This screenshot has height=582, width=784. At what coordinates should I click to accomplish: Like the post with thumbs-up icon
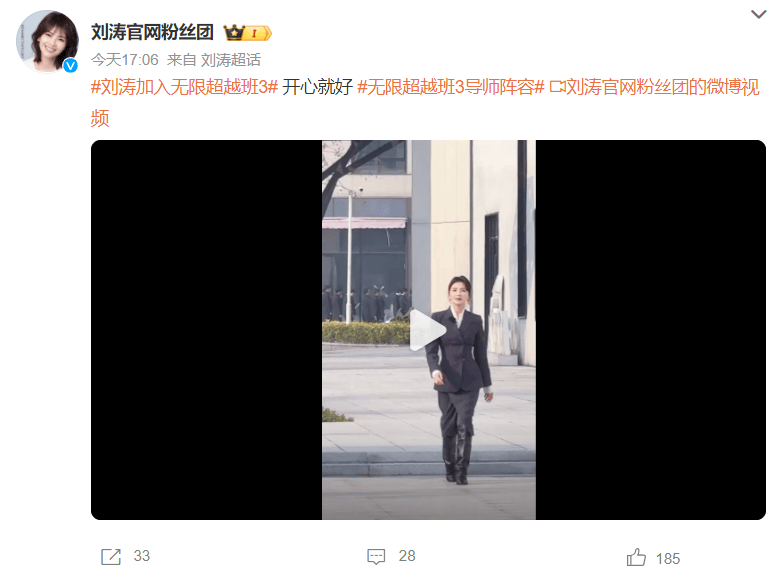tap(636, 557)
